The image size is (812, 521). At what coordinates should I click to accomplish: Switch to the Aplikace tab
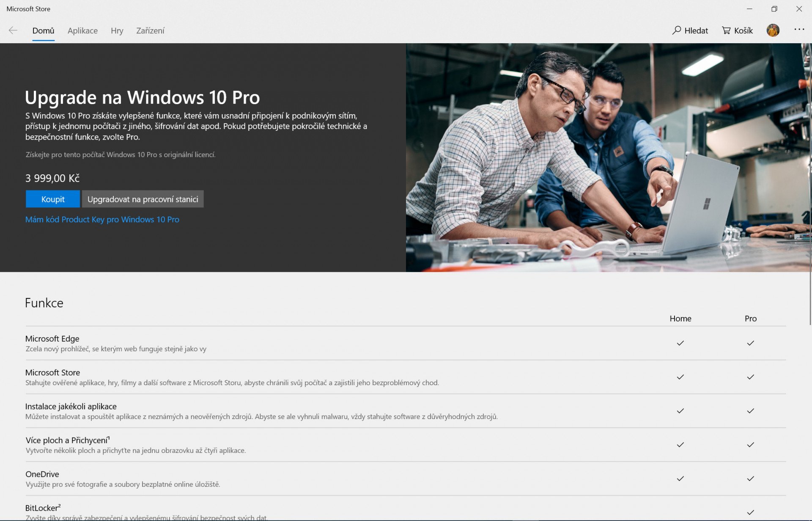click(82, 30)
